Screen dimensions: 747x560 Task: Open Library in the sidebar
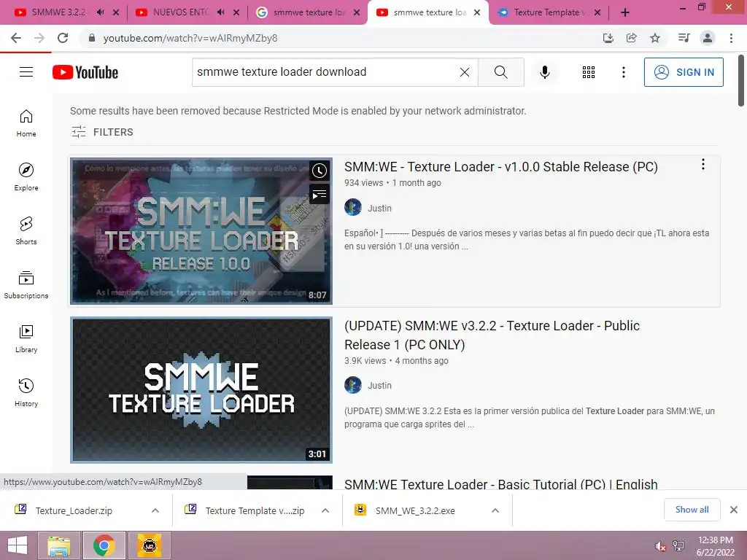26,338
